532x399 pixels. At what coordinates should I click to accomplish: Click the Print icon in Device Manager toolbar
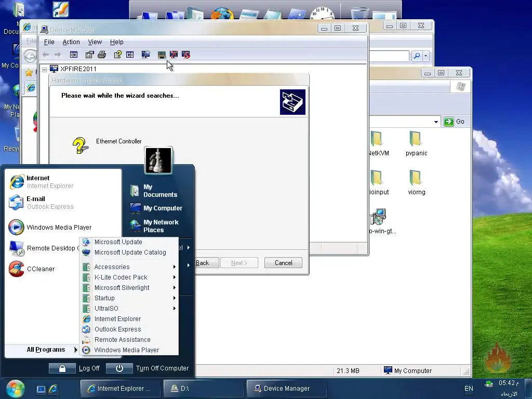point(102,55)
